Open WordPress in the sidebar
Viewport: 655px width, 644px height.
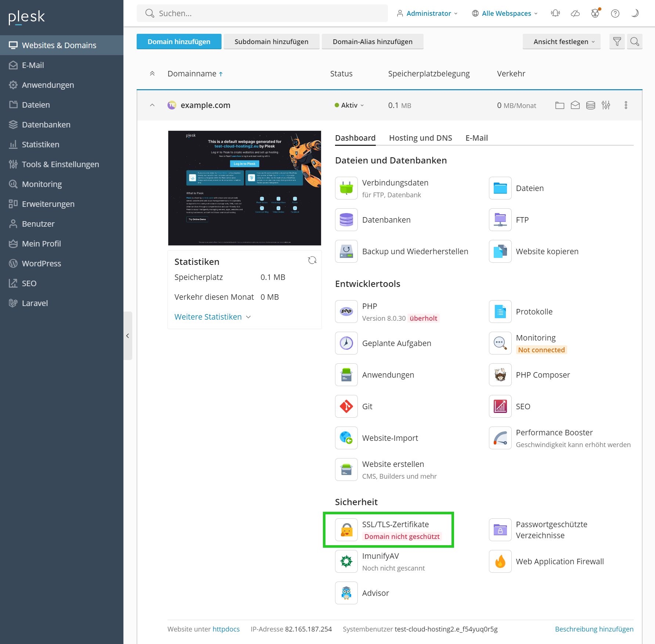pyautogui.click(x=62, y=263)
